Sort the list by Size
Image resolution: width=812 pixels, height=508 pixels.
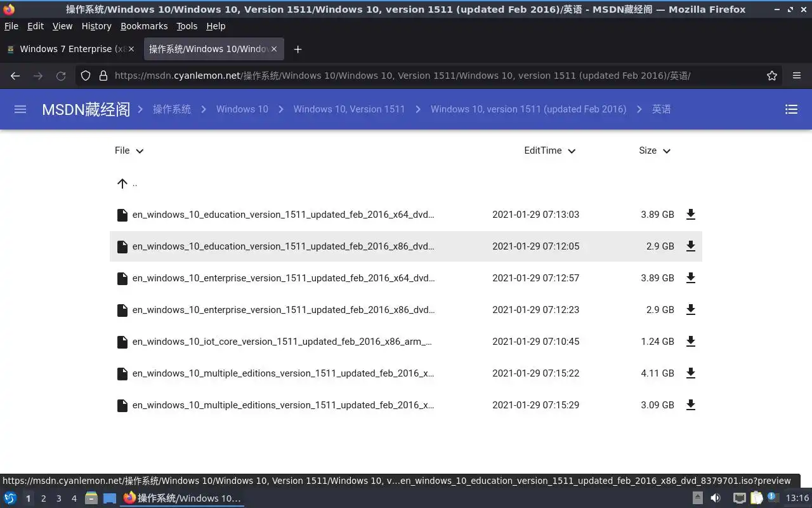coord(655,150)
